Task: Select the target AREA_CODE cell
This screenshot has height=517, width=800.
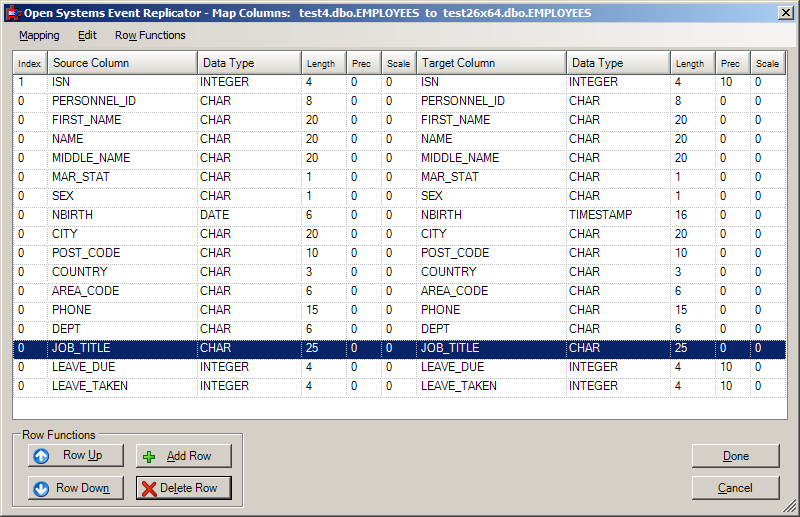Action: point(491,291)
